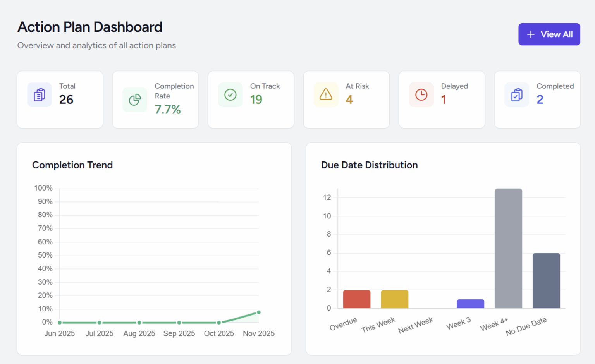
Task: Select the yellow This Week bar
Action: point(394,299)
